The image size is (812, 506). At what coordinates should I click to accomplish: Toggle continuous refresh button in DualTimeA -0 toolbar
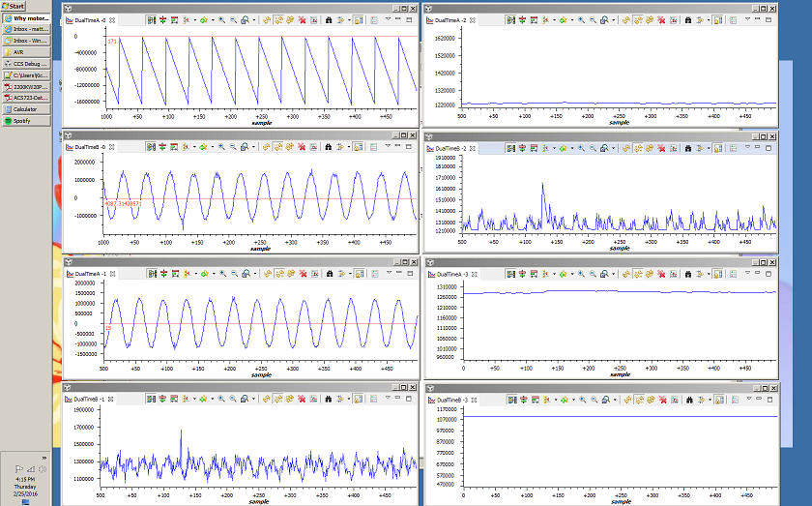pyautogui.click(x=278, y=19)
